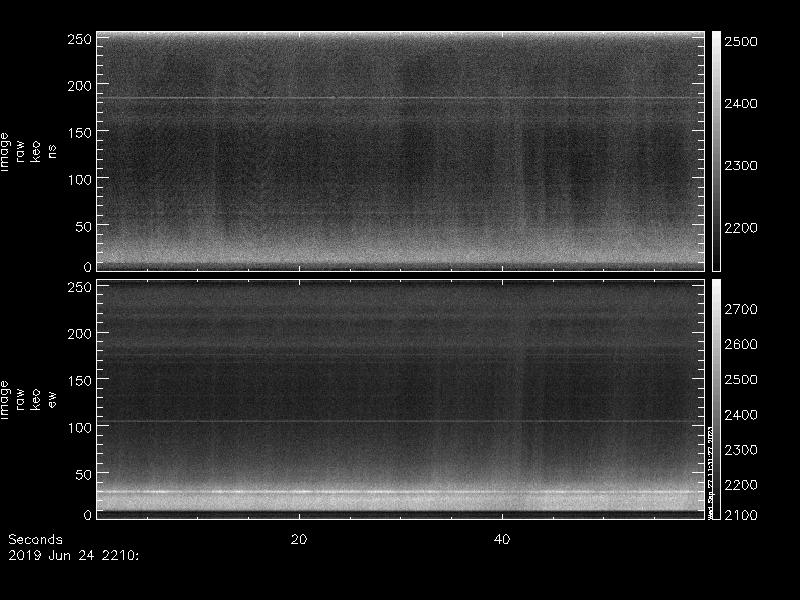Click the 150 tick label on the ew keogram axis

(x=80, y=381)
